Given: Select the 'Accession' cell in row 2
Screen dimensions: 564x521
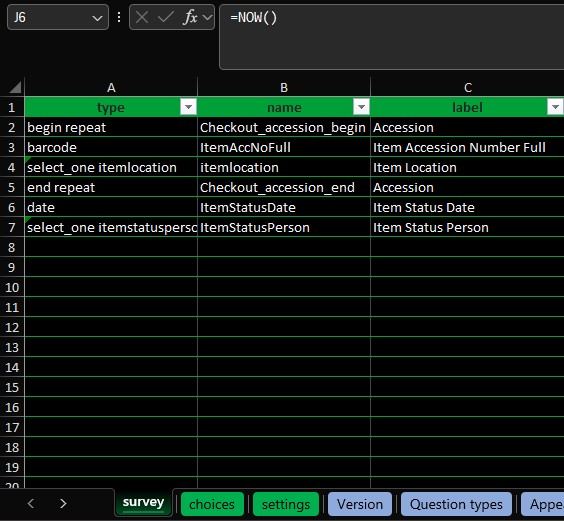Looking at the screenshot, I should pos(467,127).
